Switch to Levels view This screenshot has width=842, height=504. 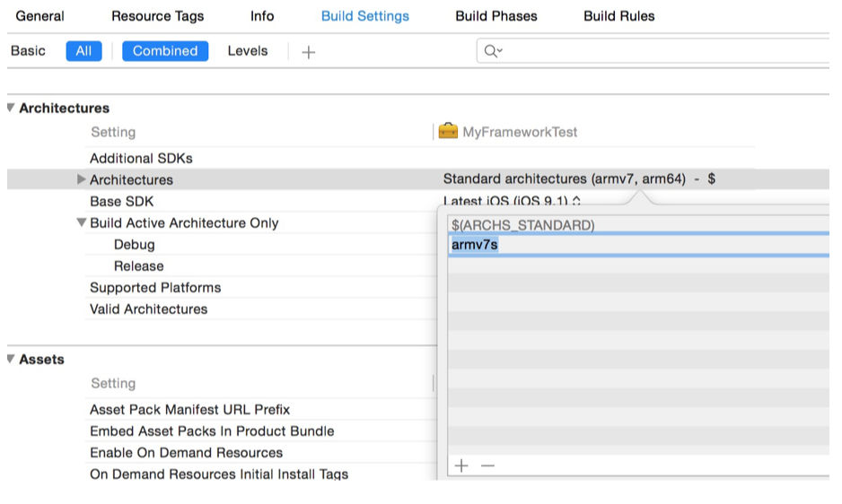(x=248, y=51)
